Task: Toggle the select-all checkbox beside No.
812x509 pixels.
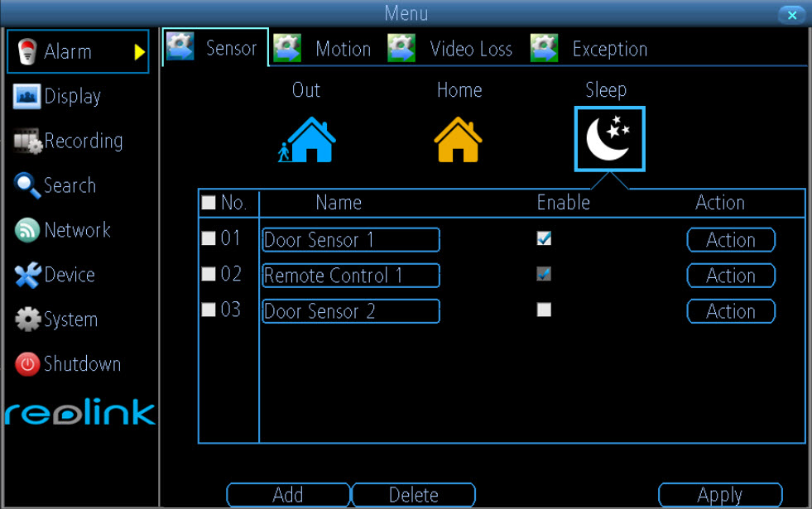Action: tap(209, 203)
